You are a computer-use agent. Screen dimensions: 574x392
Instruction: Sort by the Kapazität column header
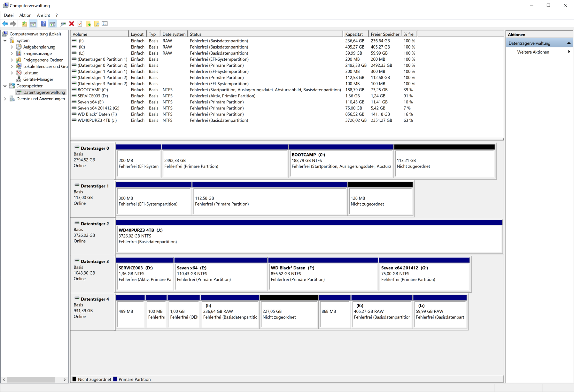(x=356, y=34)
